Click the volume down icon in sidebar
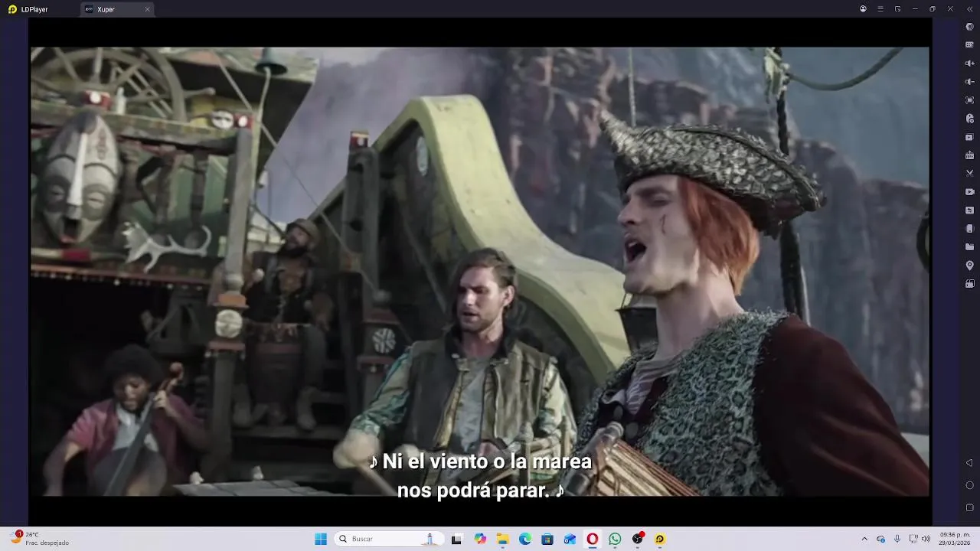980x551 pixels. coord(969,82)
